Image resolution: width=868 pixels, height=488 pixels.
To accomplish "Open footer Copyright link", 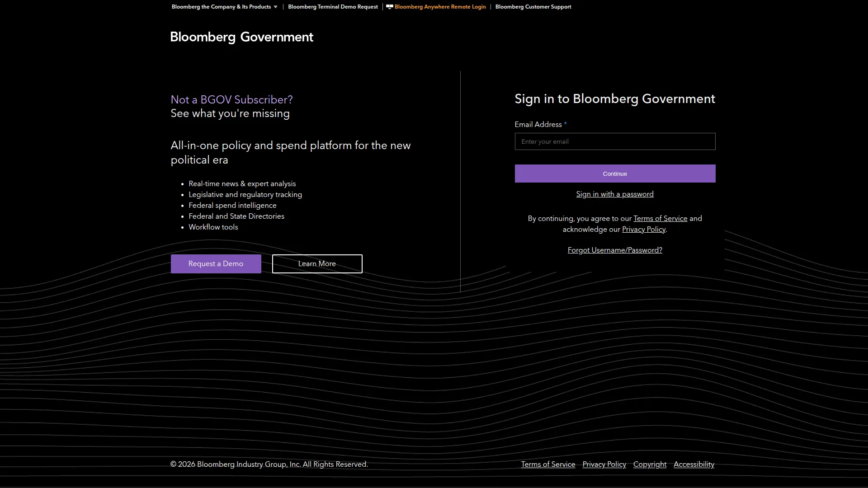I will [650, 465].
